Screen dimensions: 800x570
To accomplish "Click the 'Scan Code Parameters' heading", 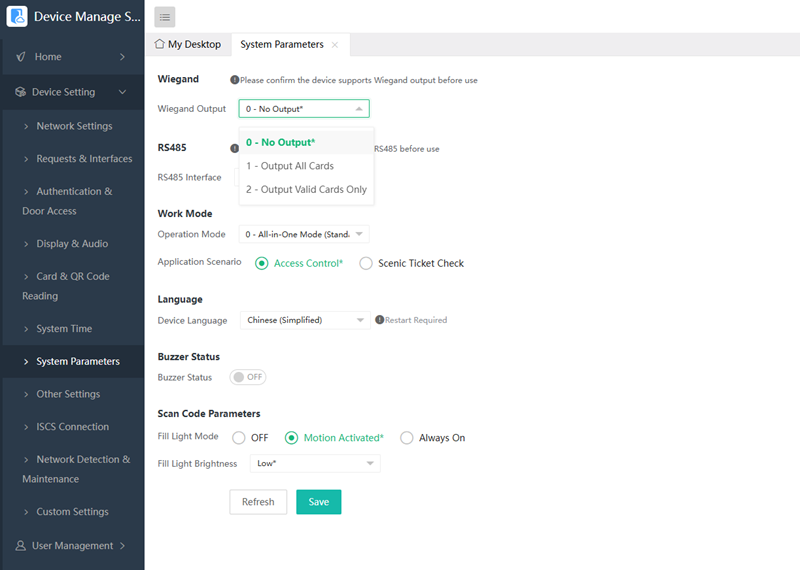I will point(209,413).
